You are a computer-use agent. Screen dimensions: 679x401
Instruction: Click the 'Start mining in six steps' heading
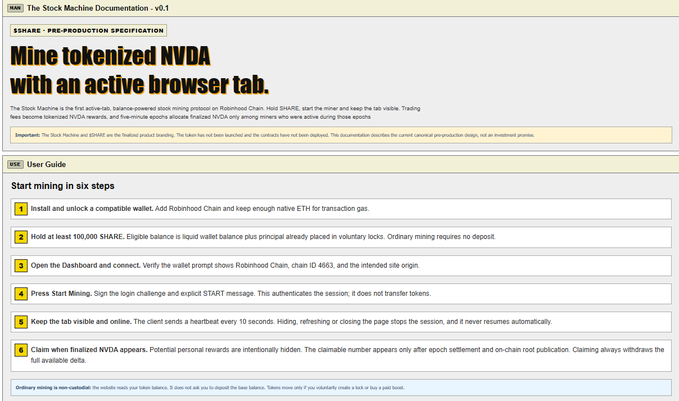point(63,186)
